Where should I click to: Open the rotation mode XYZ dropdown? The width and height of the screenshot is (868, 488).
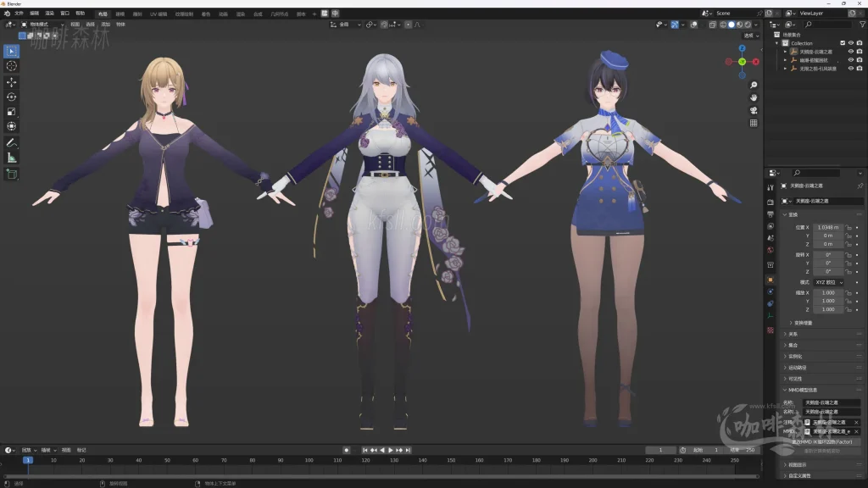828,282
